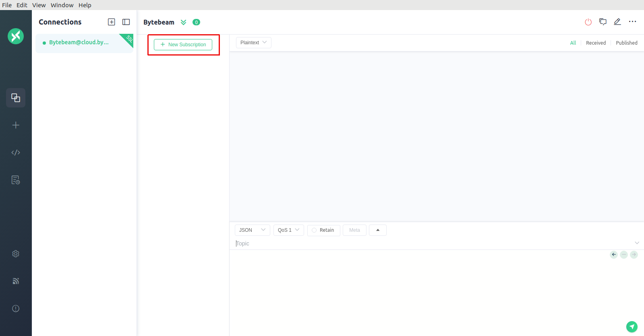
Task: Click the Connections heading
Action: point(60,22)
